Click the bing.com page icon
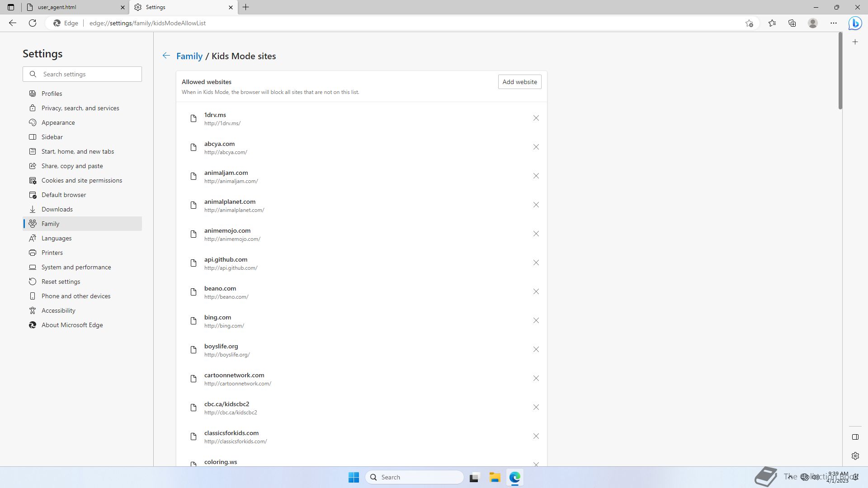 [193, 321]
